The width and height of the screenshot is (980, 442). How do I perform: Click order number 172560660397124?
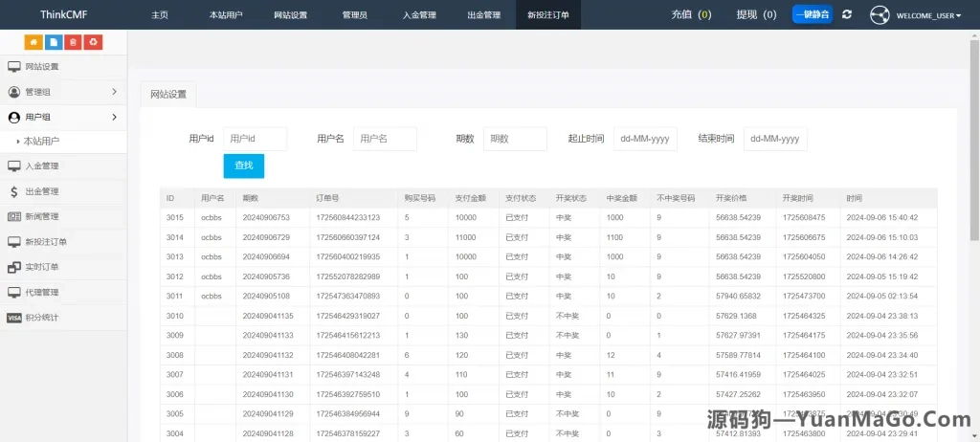(x=348, y=237)
